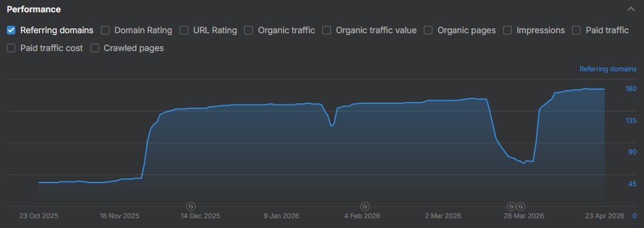
Task: Click the 4 Feb 2026 date label
Action: [x=362, y=216]
